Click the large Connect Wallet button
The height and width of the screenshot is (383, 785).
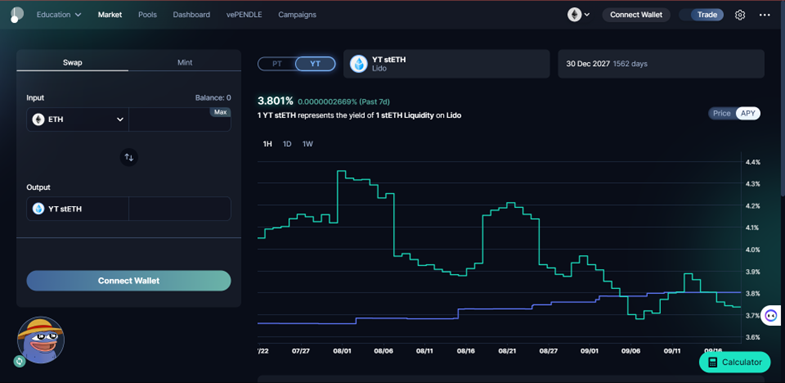coord(129,281)
